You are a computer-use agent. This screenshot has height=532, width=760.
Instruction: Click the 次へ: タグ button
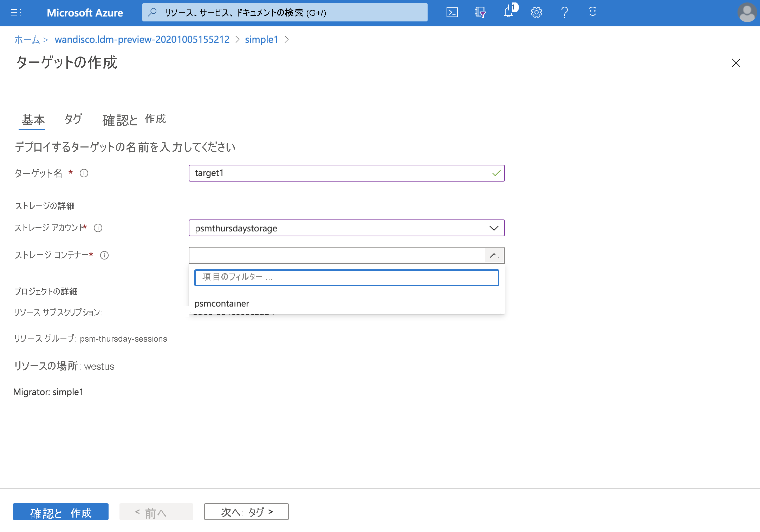[x=246, y=512]
